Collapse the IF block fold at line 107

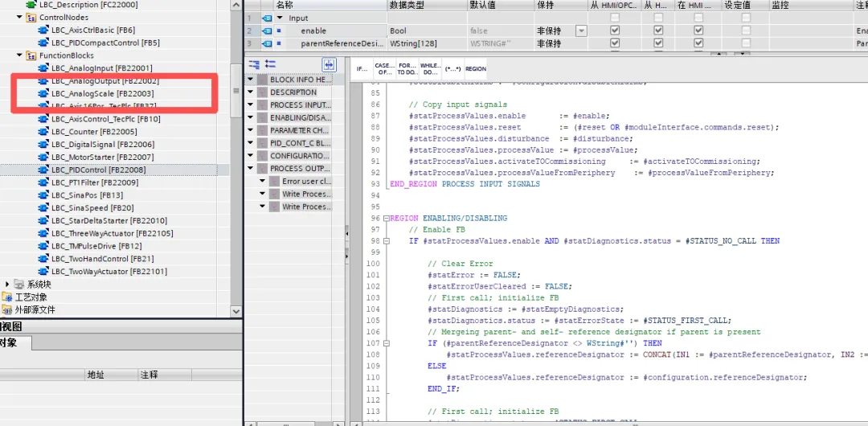coord(386,343)
